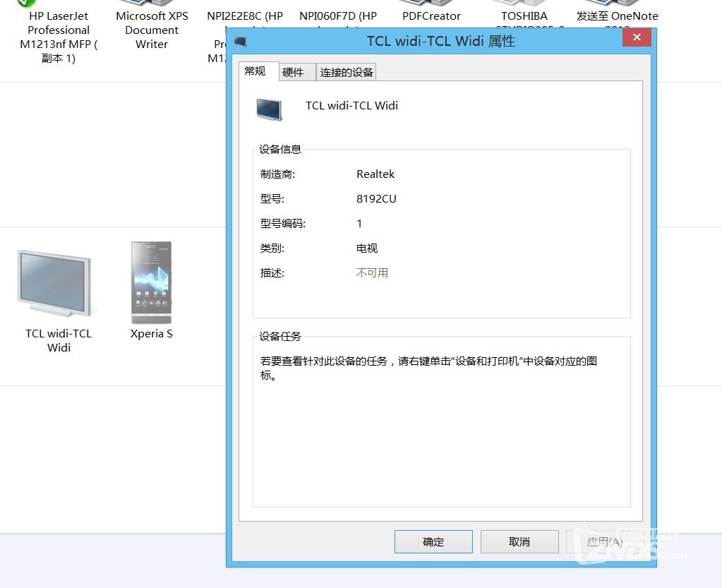The image size is (722, 588).
Task: Click the 制造商 label
Action: pyautogui.click(x=277, y=174)
